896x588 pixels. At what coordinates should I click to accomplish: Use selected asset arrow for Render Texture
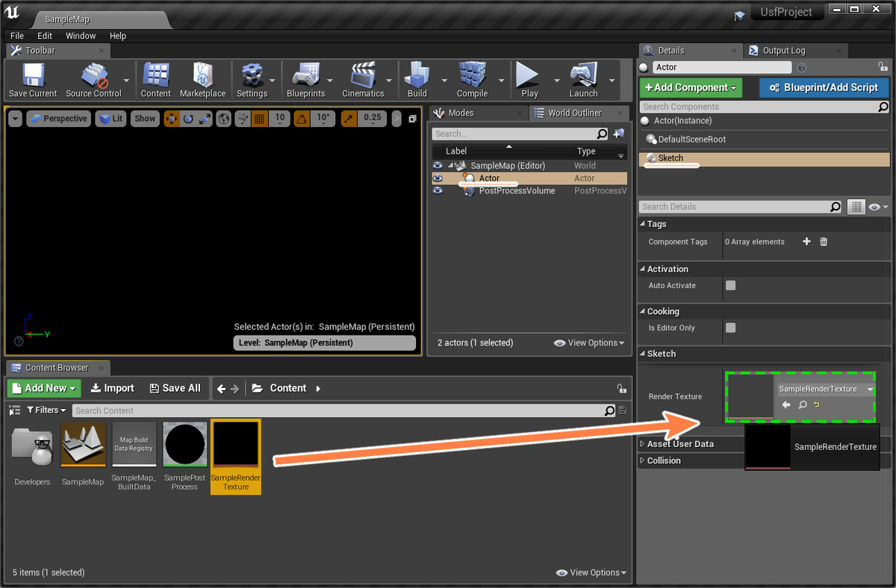pyautogui.click(x=785, y=404)
